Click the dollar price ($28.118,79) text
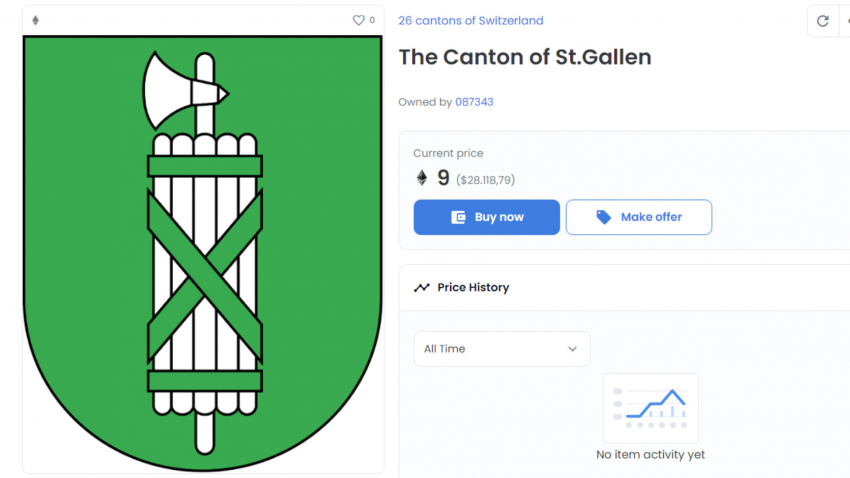This screenshot has height=478, width=850. (x=485, y=180)
